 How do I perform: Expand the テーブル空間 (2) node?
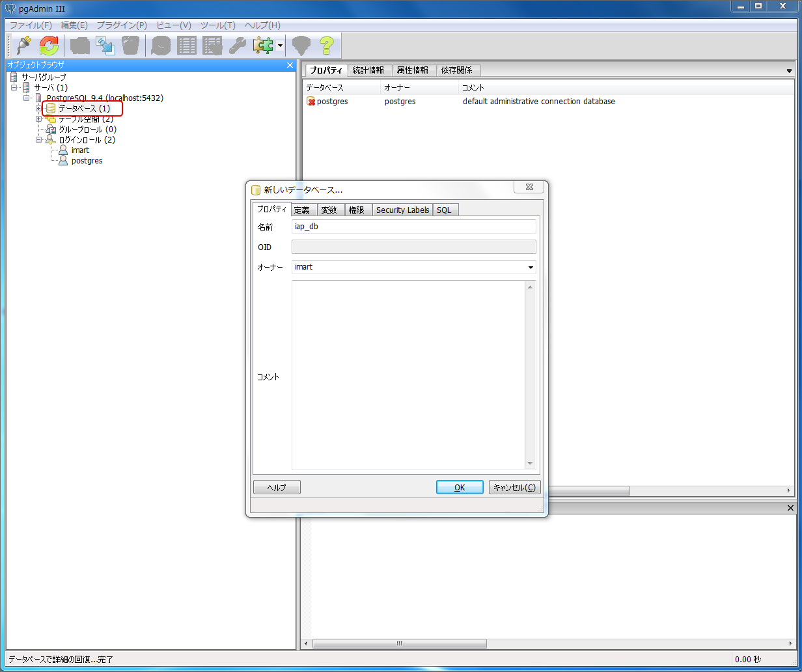38,119
